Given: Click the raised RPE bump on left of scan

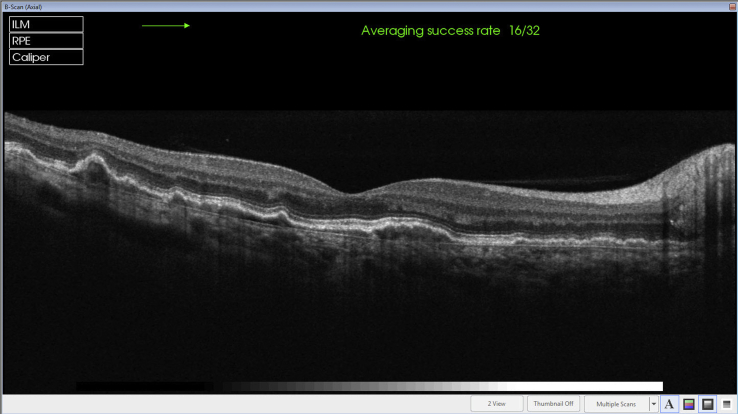Looking at the screenshot, I should click(x=93, y=158).
